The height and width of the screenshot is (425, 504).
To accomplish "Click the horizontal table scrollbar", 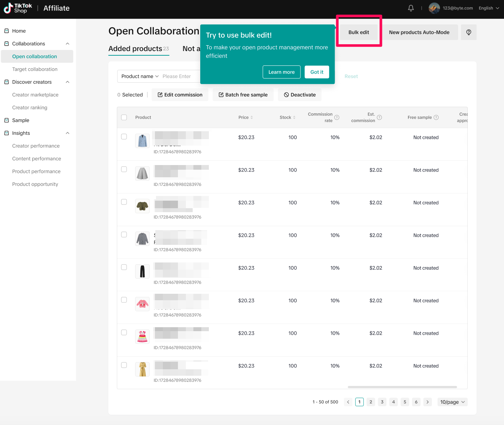I will click(402, 387).
